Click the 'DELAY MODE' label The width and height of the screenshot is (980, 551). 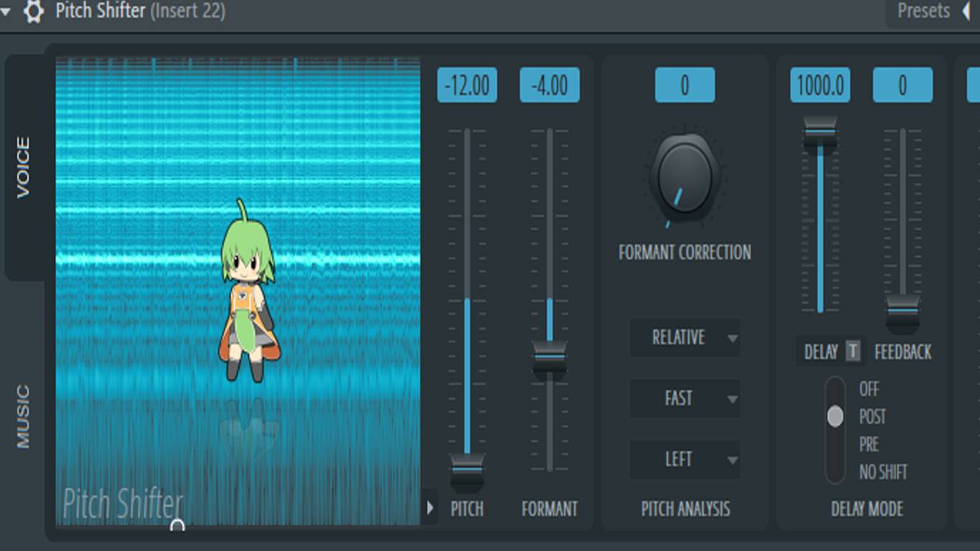pos(867,509)
